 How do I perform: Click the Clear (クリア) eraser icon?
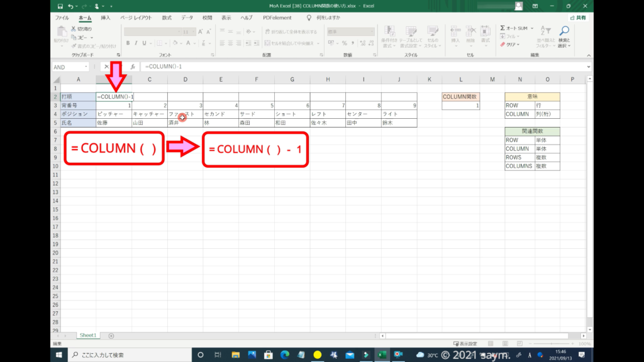tap(503, 45)
